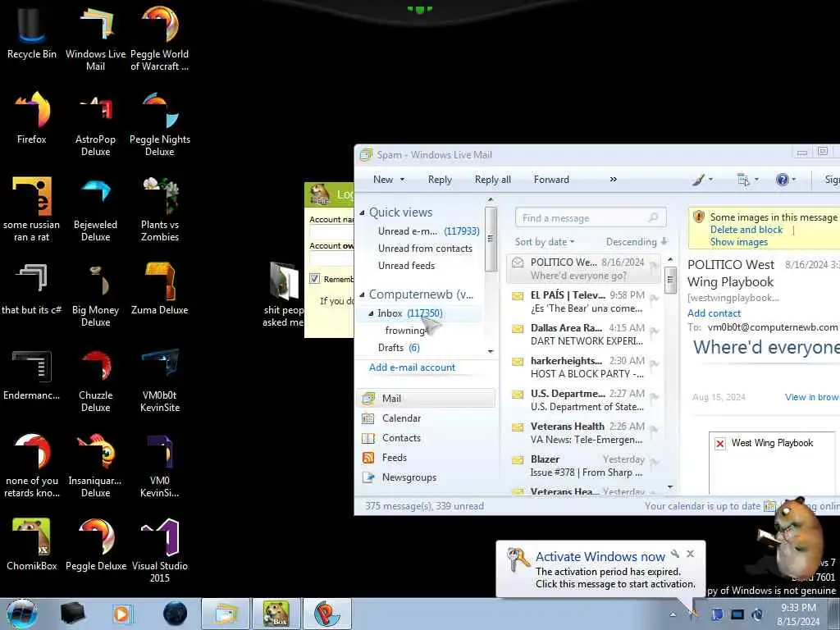
Task: Open VM0b0t KevinSite desktop icon
Action: pyautogui.click(x=160, y=381)
